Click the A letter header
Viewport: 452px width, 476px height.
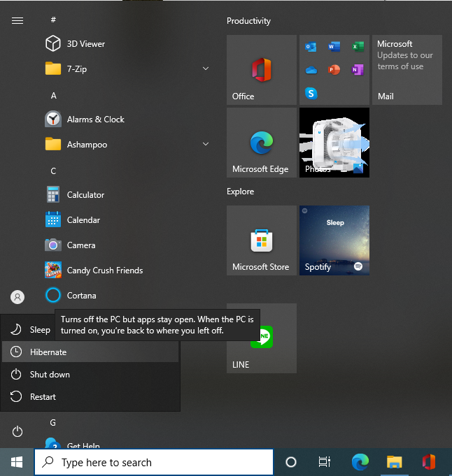[x=53, y=96]
